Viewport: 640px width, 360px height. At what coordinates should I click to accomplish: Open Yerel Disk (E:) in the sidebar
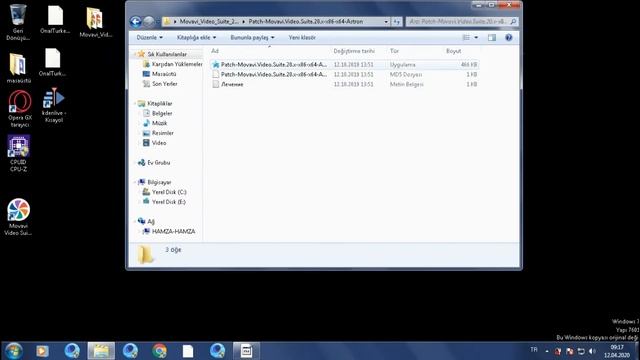tap(164, 202)
